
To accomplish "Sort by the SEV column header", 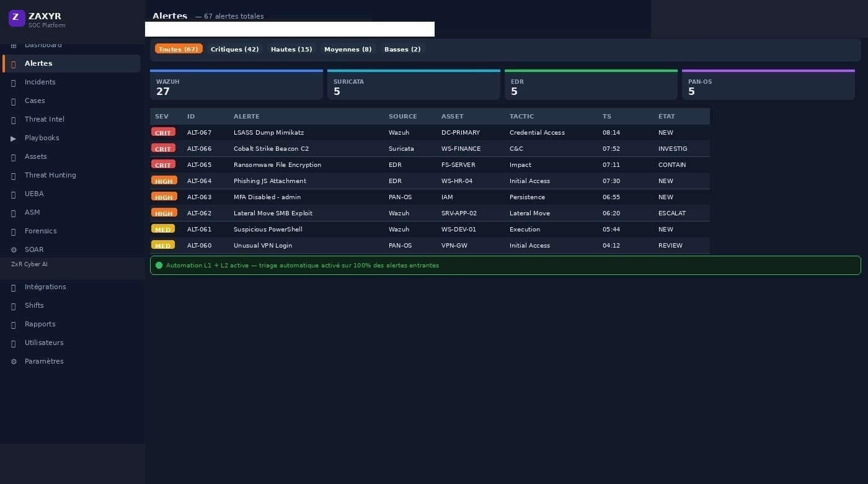I will (x=162, y=117).
